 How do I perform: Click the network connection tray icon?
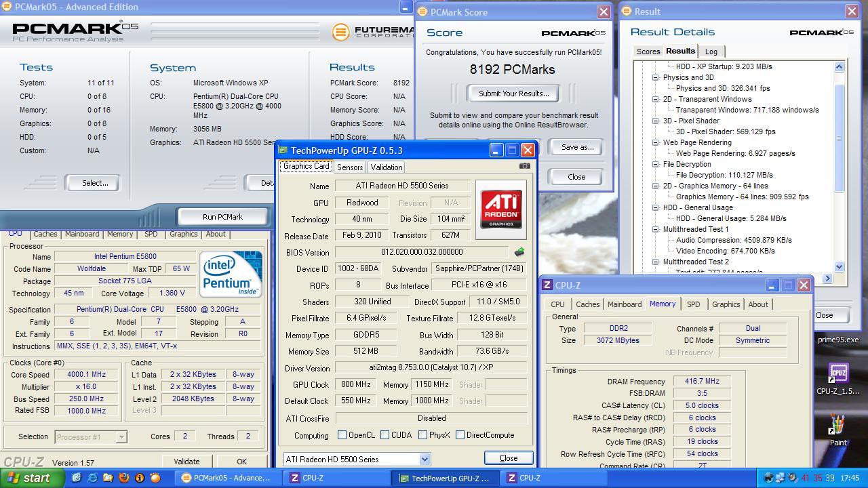780,478
